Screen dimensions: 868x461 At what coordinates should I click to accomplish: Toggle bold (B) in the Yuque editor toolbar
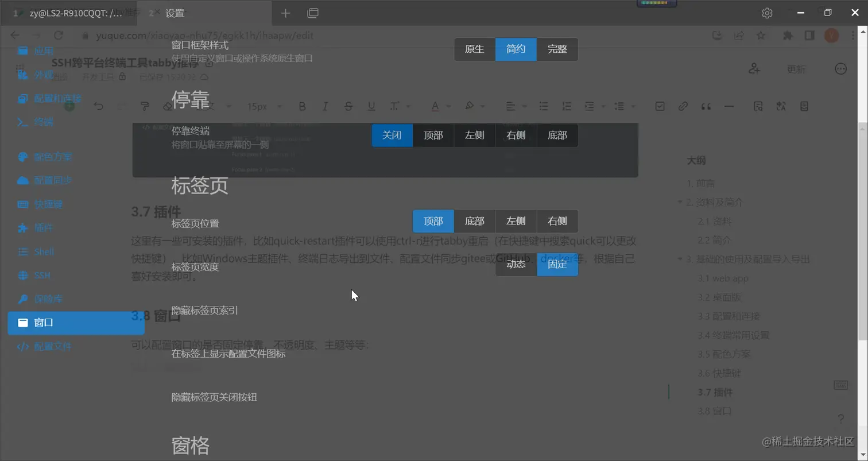pyautogui.click(x=302, y=106)
